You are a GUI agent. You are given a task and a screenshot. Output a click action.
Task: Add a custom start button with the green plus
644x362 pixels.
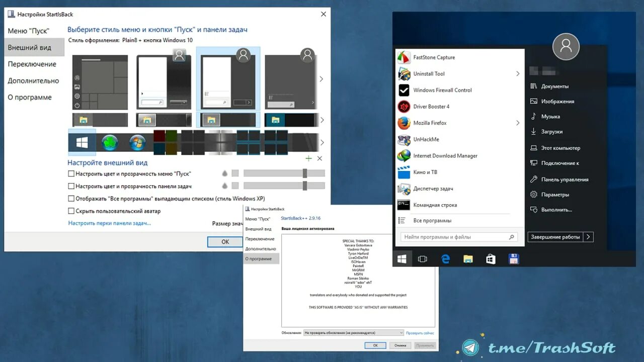pos(308,158)
